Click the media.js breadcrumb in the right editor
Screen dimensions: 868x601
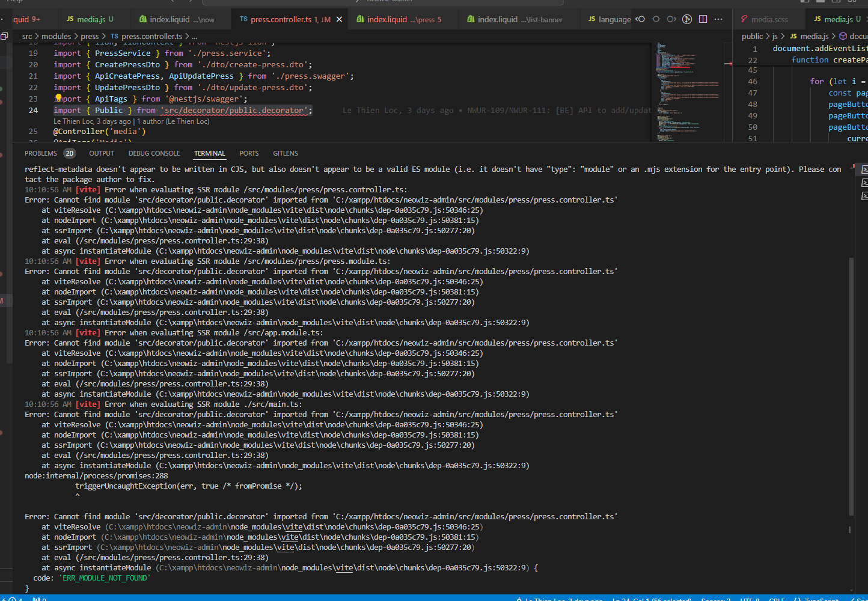point(809,36)
